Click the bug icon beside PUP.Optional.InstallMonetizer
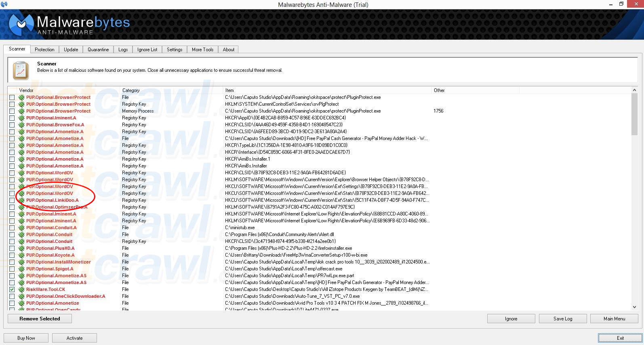This screenshot has height=345, width=644. [21, 262]
